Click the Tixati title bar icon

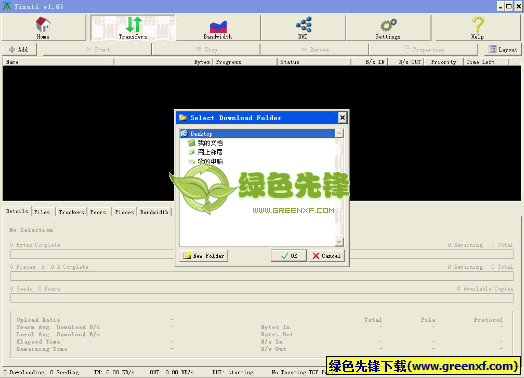[x=6, y=6]
